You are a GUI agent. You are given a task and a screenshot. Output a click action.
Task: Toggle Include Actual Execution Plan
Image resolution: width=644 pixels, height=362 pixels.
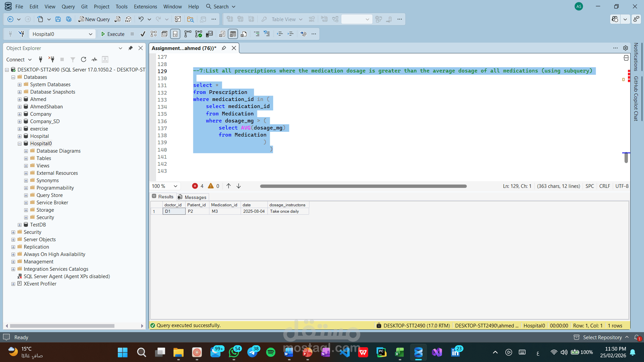coord(188,34)
